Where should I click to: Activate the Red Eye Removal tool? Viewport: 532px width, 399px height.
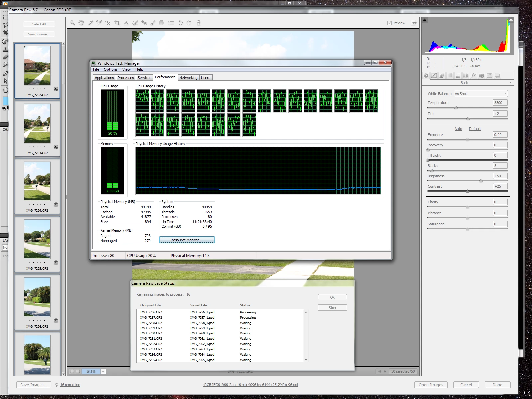click(144, 23)
